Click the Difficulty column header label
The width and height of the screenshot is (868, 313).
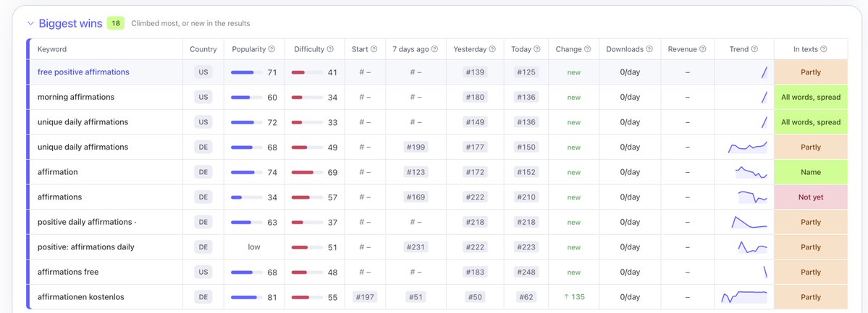309,49
